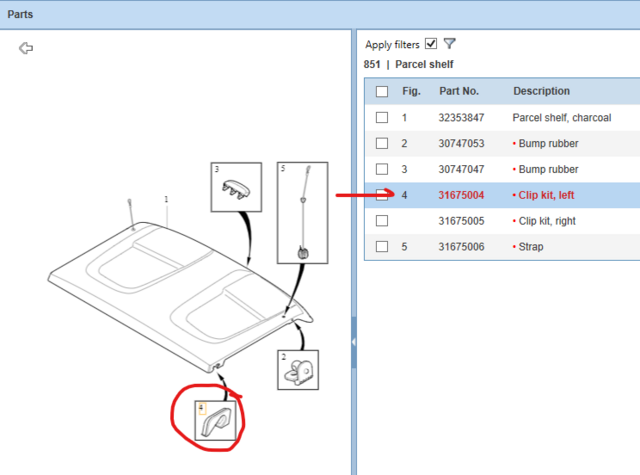Select clip callout 4 in diagram

(x=215, y=421)
